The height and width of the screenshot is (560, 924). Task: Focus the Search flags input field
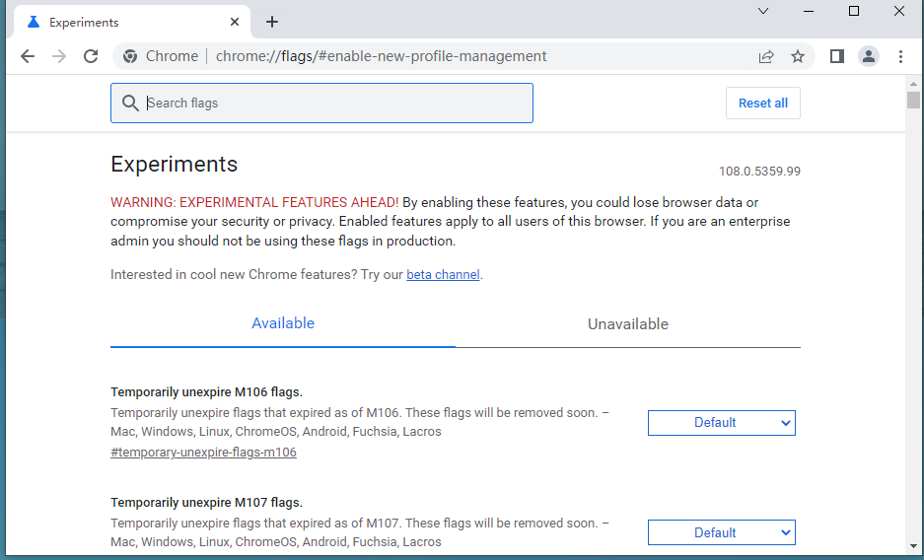coord(335,103)
